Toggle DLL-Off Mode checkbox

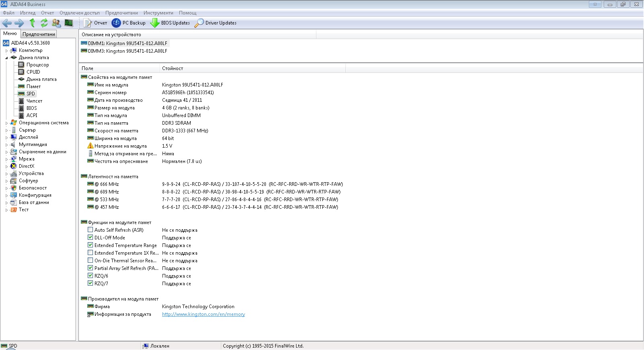pyautogui.click(x=90, y=237)
